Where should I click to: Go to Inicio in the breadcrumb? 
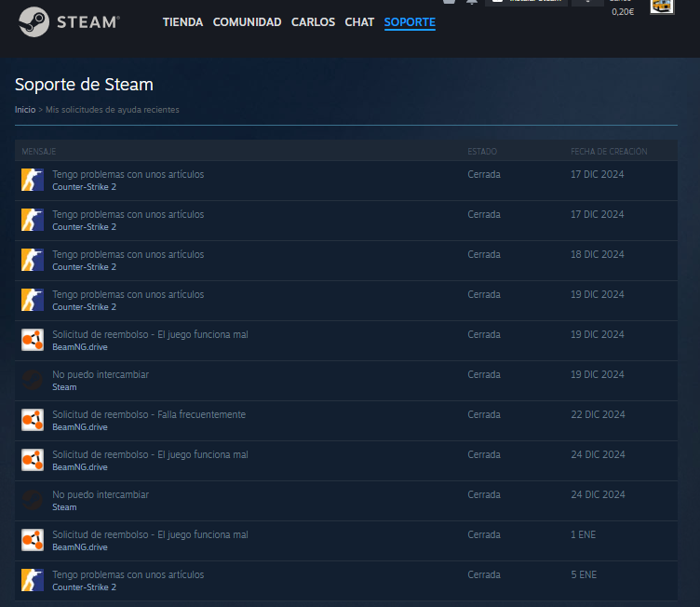(x=25, y=110)
